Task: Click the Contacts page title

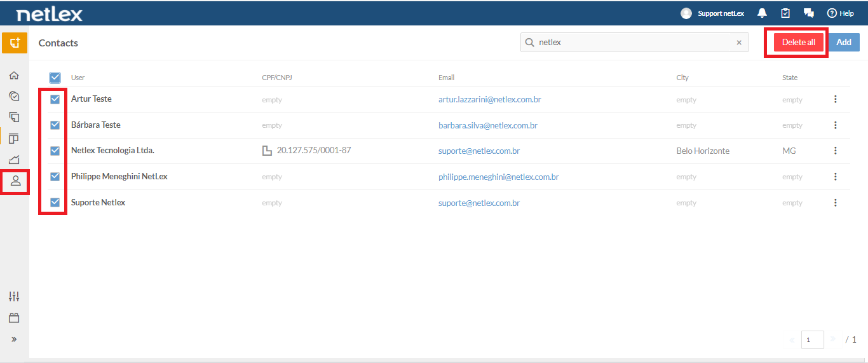Action: click(x=58, y=43)
